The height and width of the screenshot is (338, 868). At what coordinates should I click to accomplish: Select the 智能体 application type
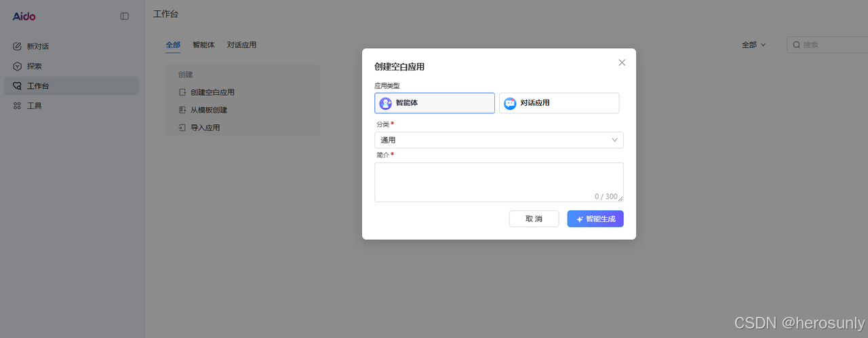click(x=435, y=103)
